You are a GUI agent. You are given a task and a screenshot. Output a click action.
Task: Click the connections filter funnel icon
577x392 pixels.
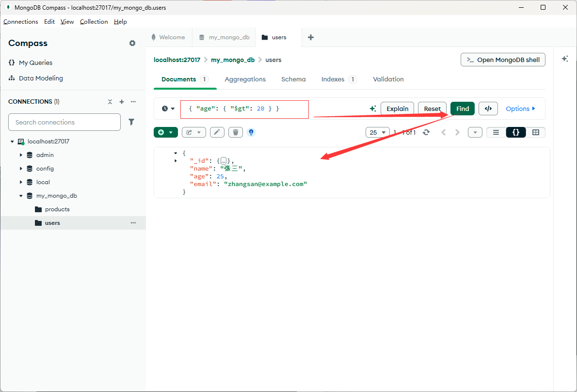click(x=131, y=122)
